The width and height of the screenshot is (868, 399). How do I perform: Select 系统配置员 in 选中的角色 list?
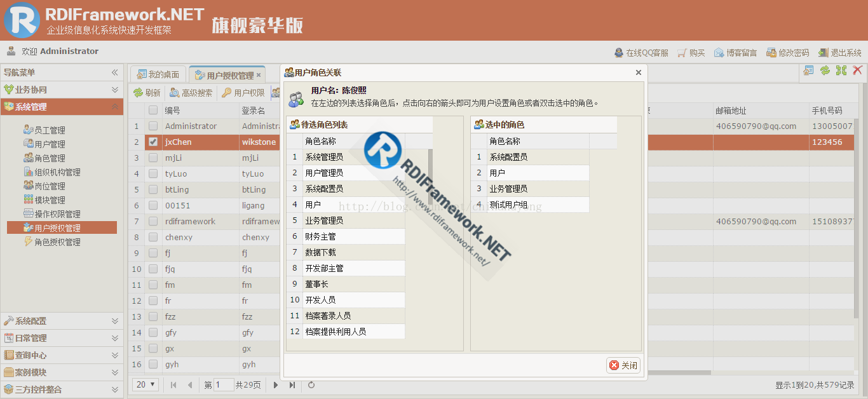[530, 157]
